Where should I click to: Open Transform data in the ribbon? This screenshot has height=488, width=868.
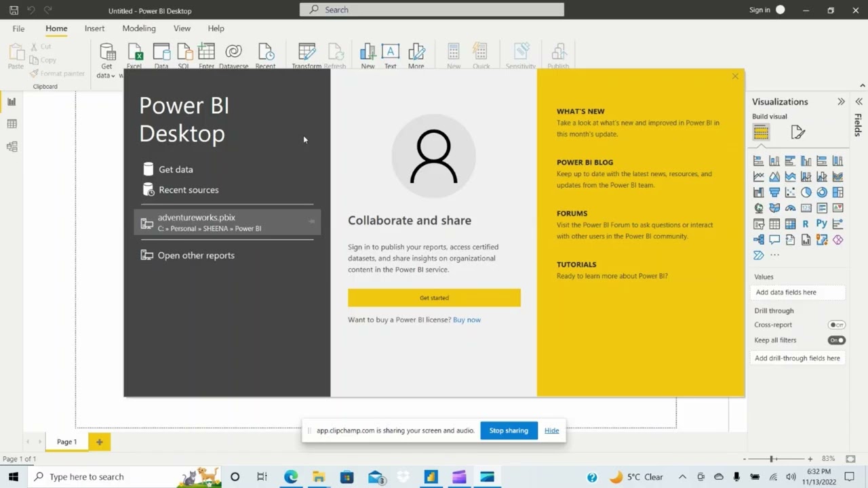click(307, 56)
